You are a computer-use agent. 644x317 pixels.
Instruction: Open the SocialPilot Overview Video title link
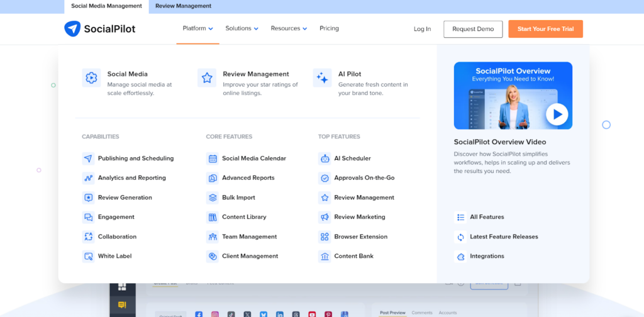[x=500, y=142]
